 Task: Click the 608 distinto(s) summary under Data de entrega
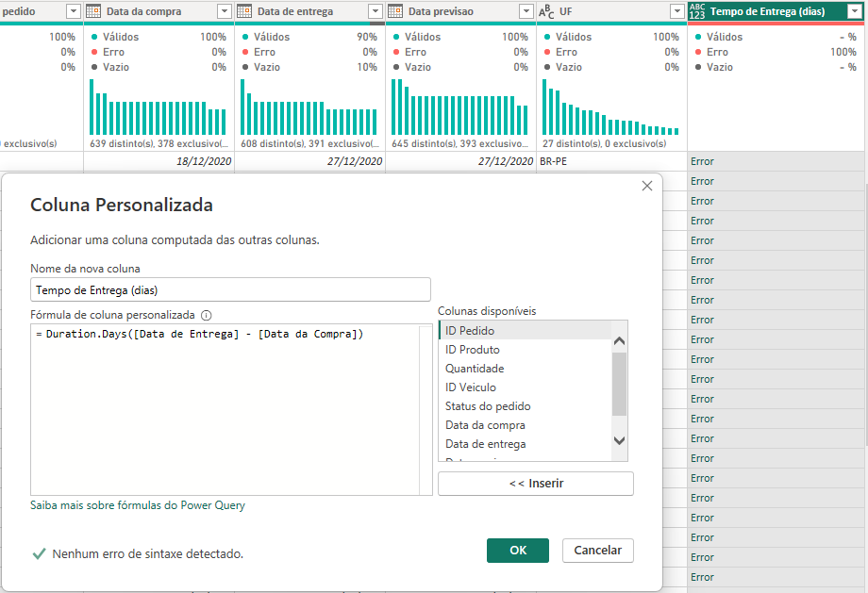310,144
